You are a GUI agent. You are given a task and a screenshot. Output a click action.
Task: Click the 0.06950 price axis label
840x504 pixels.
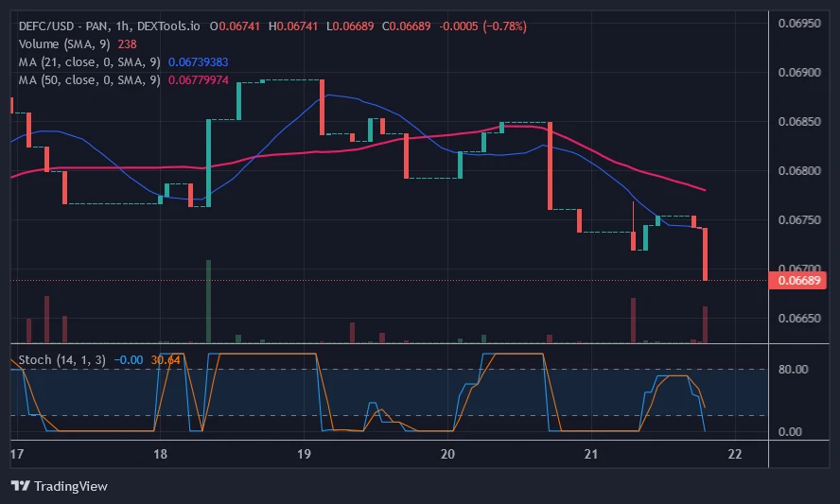pyautogui.click(x=799, y=22)
